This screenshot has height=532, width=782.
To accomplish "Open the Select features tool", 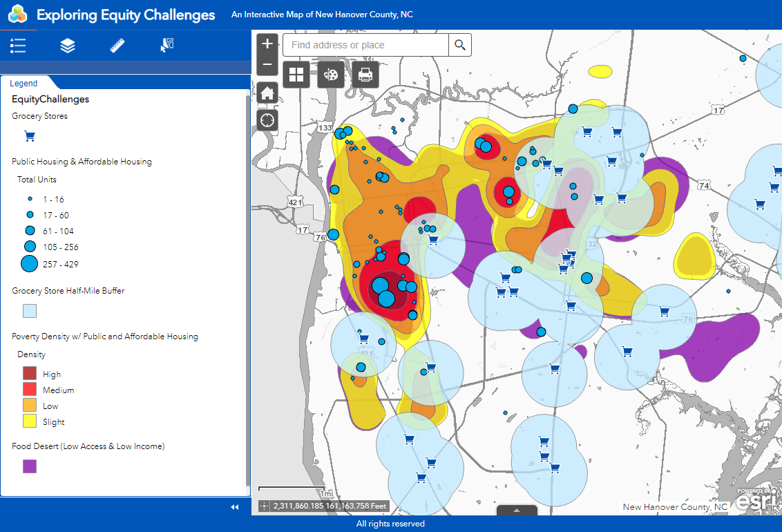I will (x=166, y=46).
